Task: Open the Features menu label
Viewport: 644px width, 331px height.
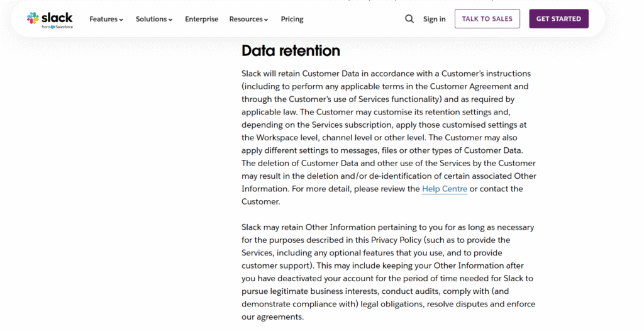Action: [x=103, y=20]
